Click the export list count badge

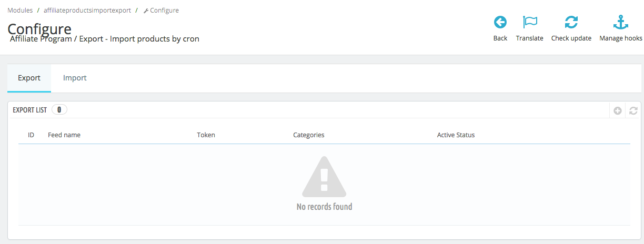pyautogui.click(x=59, y=110)
